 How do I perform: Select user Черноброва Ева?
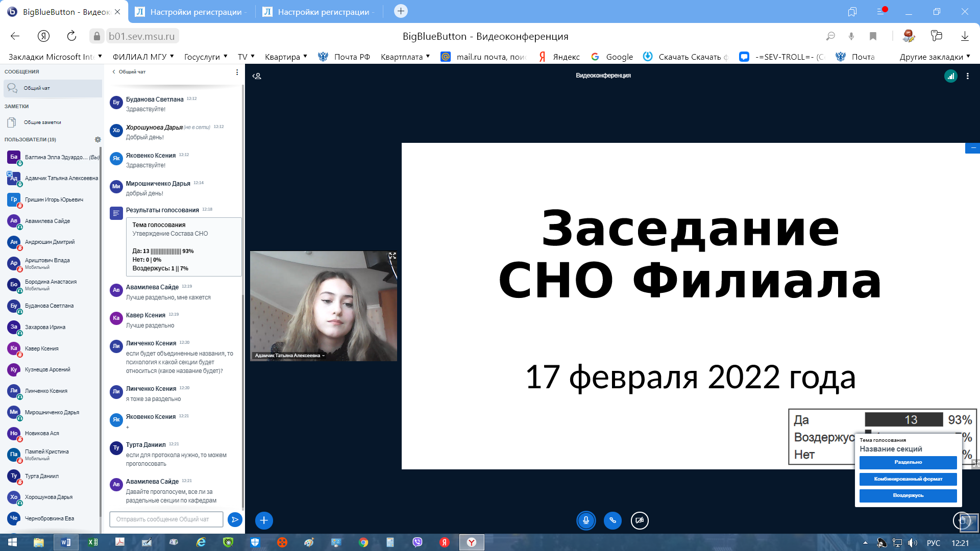click(54, 518)
